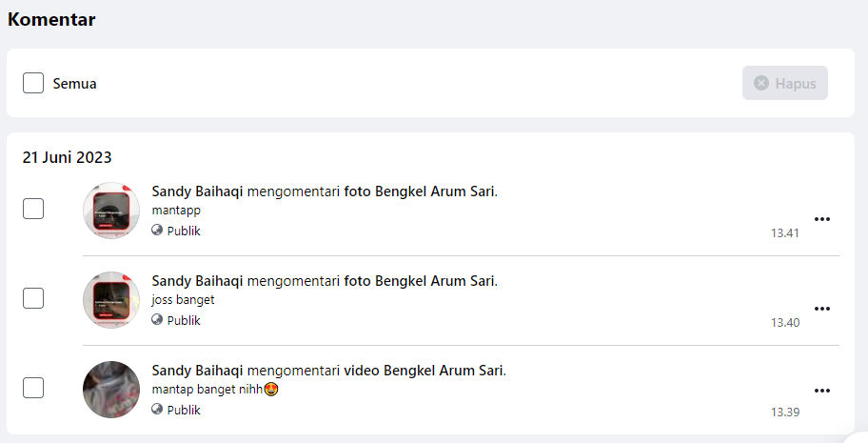
Task: Open profile picture thumbnail of "mantapp" comment
Action: [111, 211]
